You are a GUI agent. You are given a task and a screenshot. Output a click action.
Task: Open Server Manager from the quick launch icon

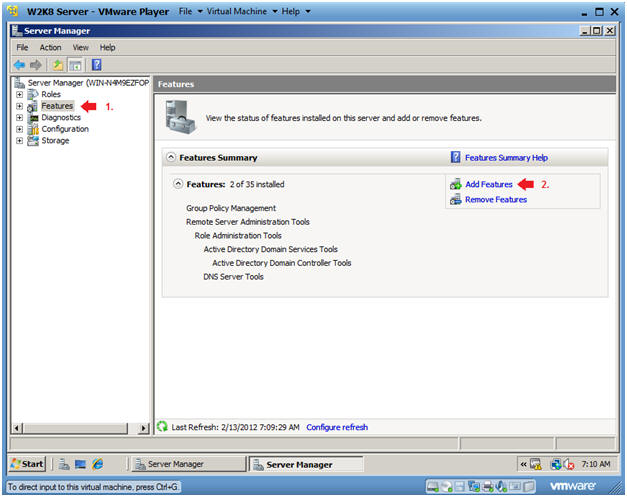[x=64, y=464]
